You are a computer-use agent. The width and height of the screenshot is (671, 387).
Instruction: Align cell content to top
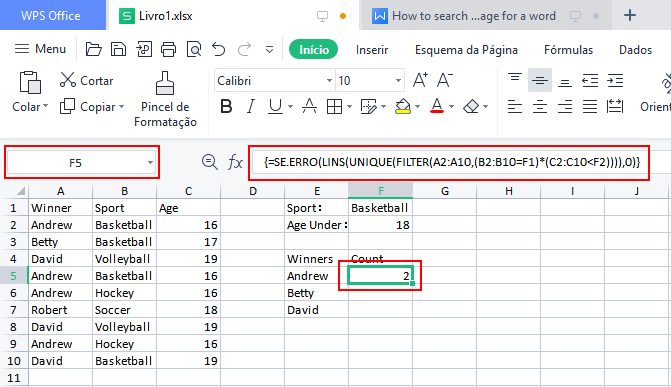515,80
